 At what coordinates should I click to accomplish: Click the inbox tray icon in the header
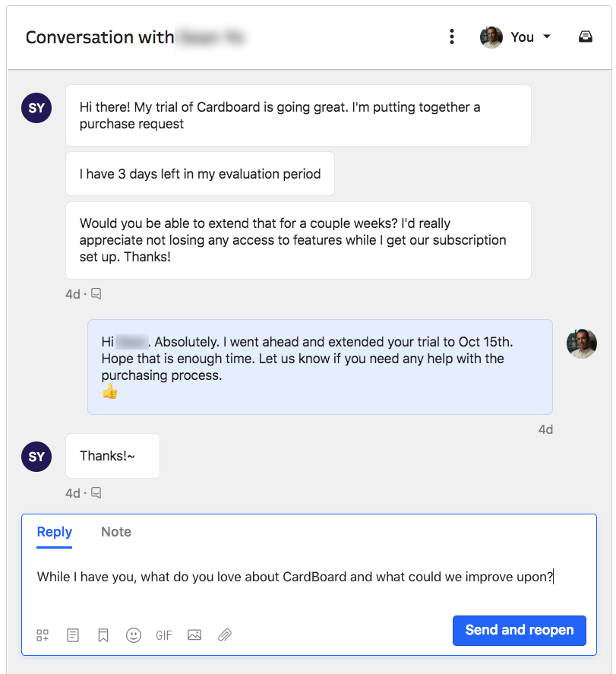(x=585, y=36)
